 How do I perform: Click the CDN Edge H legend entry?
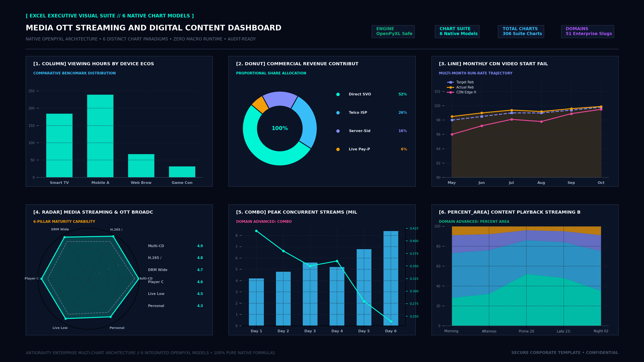point(462,92)
